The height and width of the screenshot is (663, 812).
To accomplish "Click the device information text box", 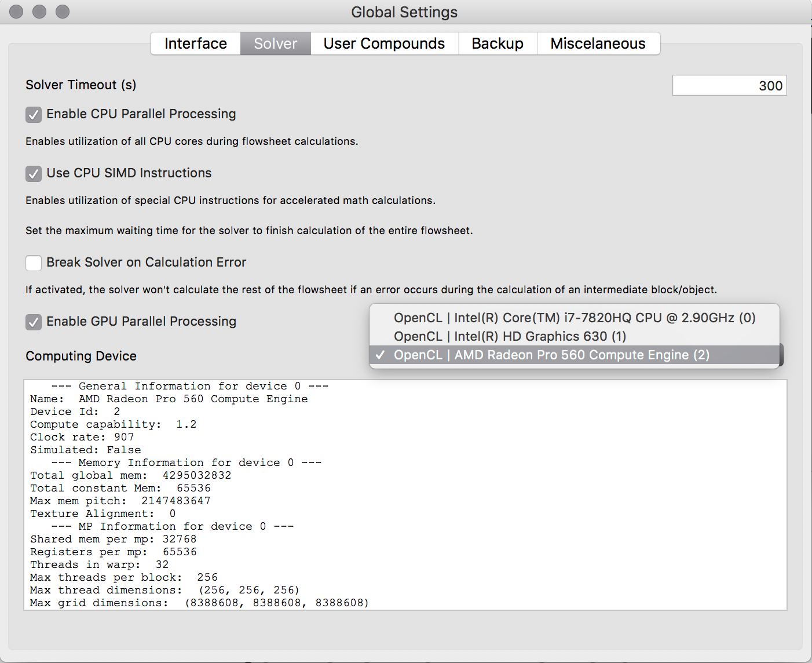I will click(x=405, y=495).
